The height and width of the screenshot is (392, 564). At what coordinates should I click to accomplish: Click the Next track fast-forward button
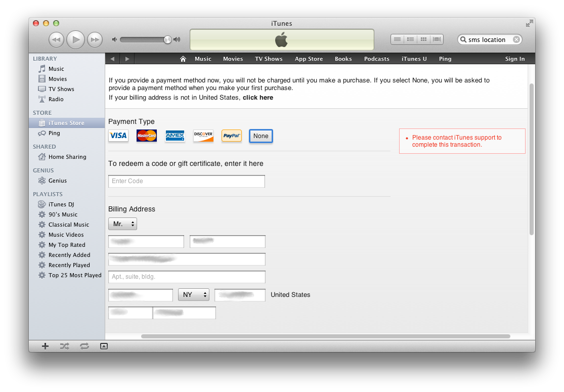click(x=95, y=39)
